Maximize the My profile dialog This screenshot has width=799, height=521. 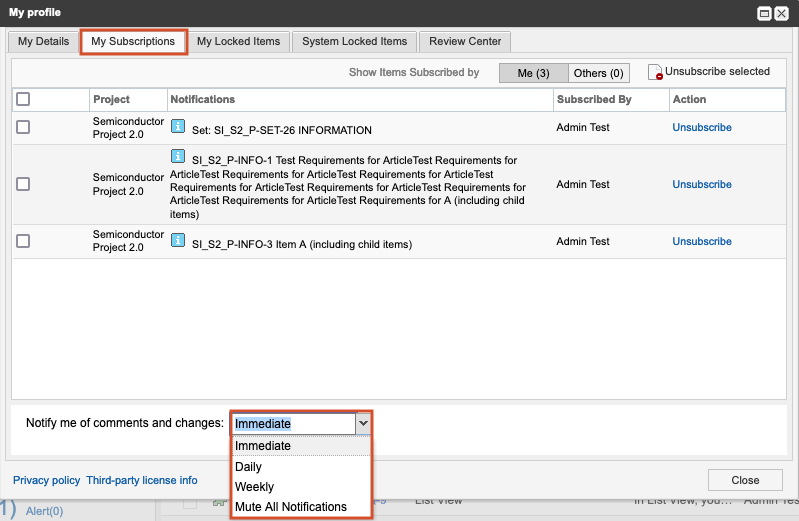(764, 13)
